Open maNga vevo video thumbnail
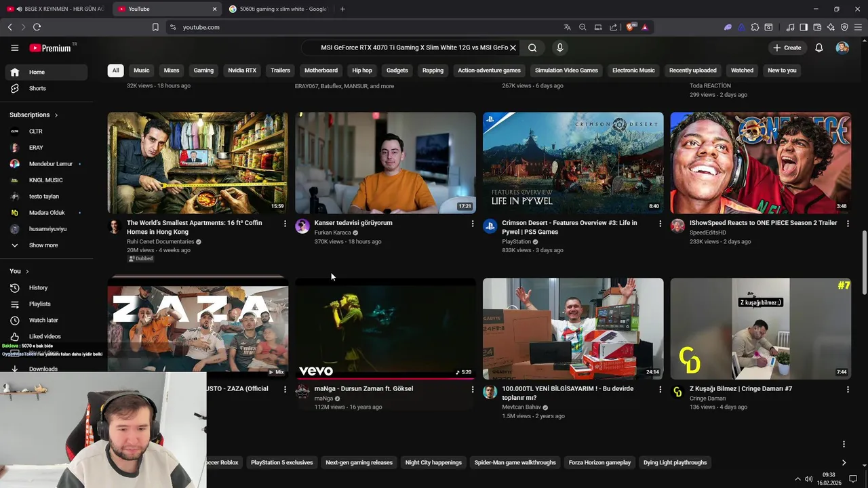Image resolution: width=868 pixels, height=488 pixels. (x=385, y=329)
